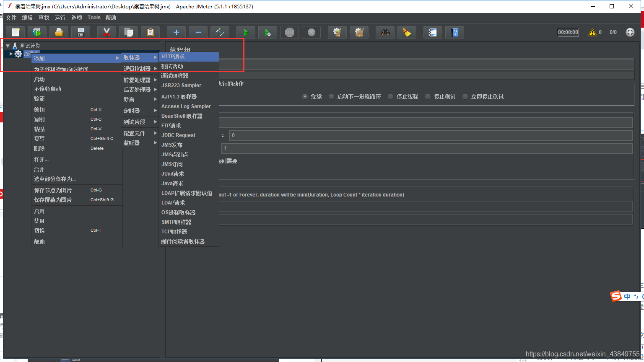Viewport: 644px width, 362px height.
Task: Open the Tools menu in menu bar
Action: click(94, 18)
